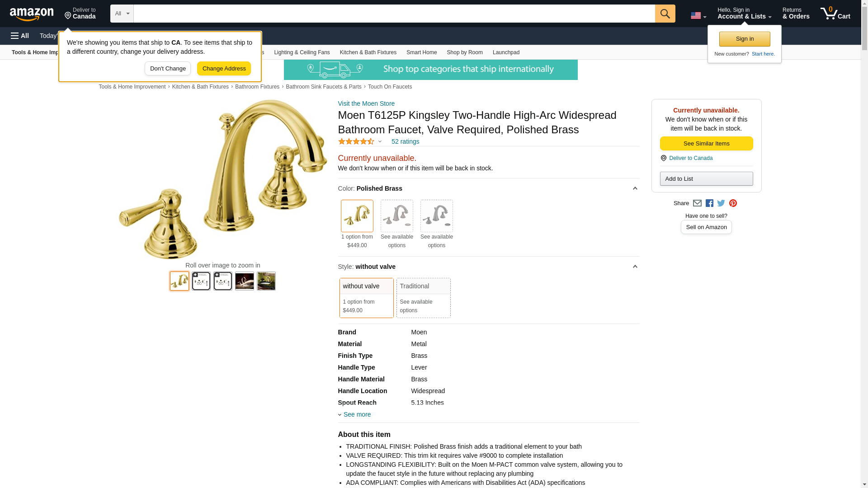Collapse the Color options section
This screenshot has width=868, height=488.
(635, 188)
